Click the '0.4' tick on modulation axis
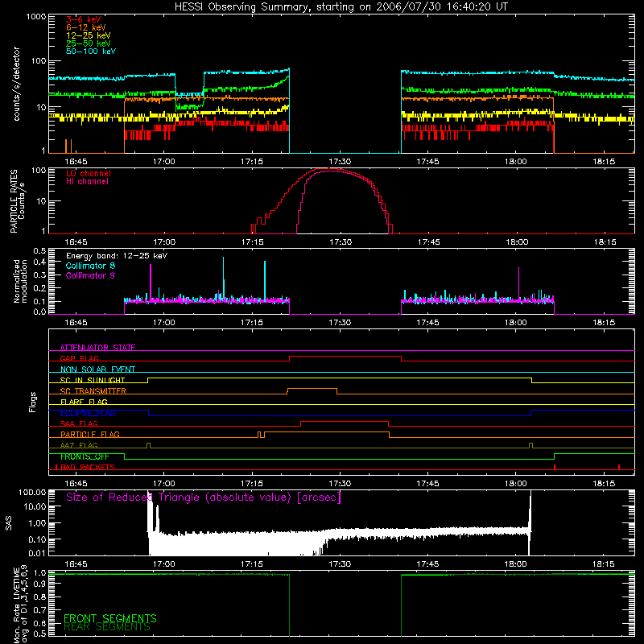 [39, 262]
